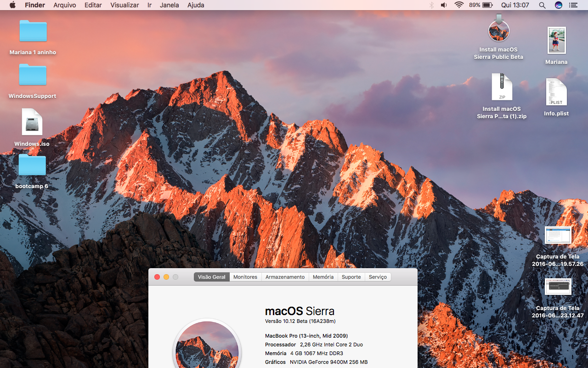Viewport: 588px width, 368px height.
Task: Open the Notification Center icon
Action: (573, 5)
